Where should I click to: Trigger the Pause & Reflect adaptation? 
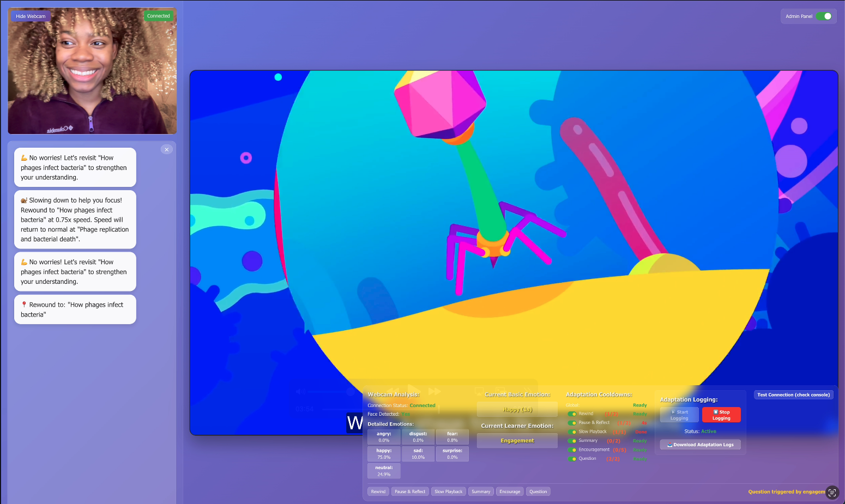[409, 491]
